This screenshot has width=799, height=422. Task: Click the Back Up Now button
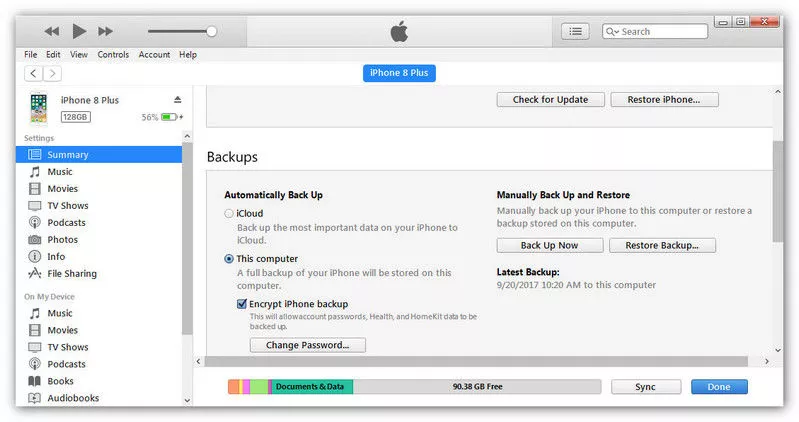click(x=550, y=245)
